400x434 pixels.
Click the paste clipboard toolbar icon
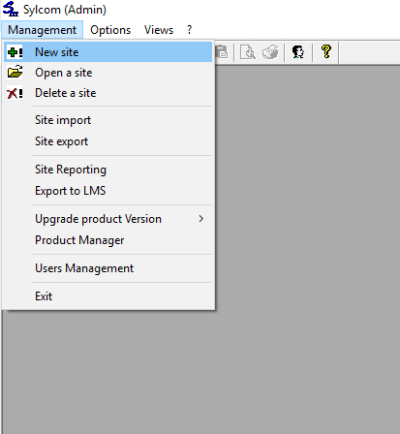point(222,52)
